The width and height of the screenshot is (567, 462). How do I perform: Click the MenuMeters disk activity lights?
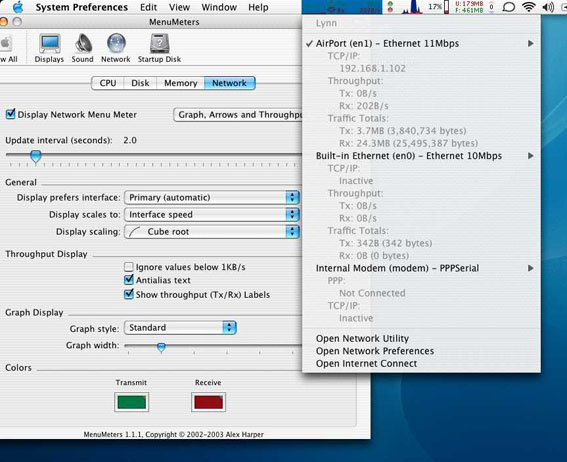(390, 7)
